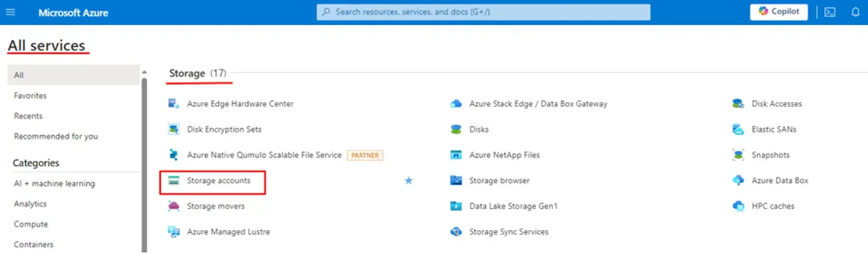Click the Storage browser icon
868x253 pixels.
456,180
